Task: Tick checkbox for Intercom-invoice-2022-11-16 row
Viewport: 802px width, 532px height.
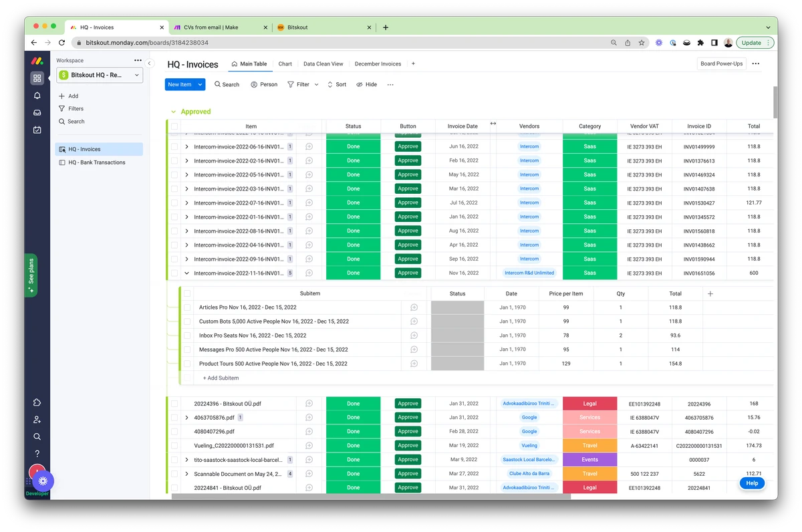Action: (x=174, y=273)
